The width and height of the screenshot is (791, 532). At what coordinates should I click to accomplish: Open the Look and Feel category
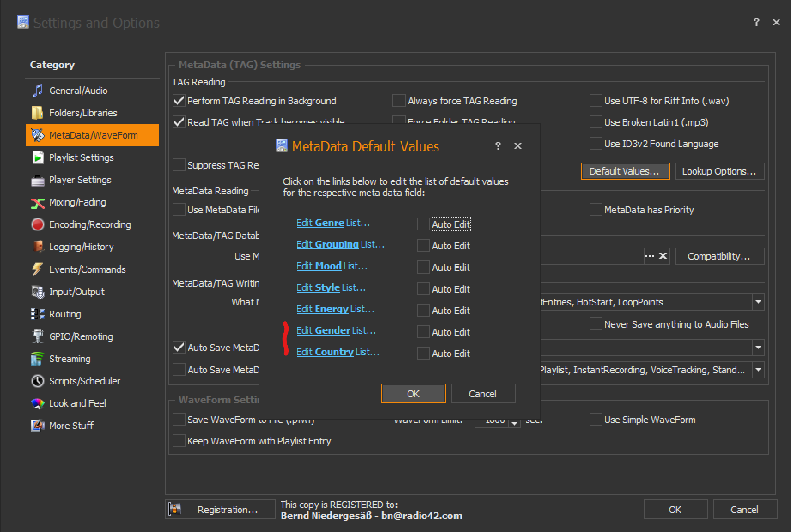coord(77,403)
